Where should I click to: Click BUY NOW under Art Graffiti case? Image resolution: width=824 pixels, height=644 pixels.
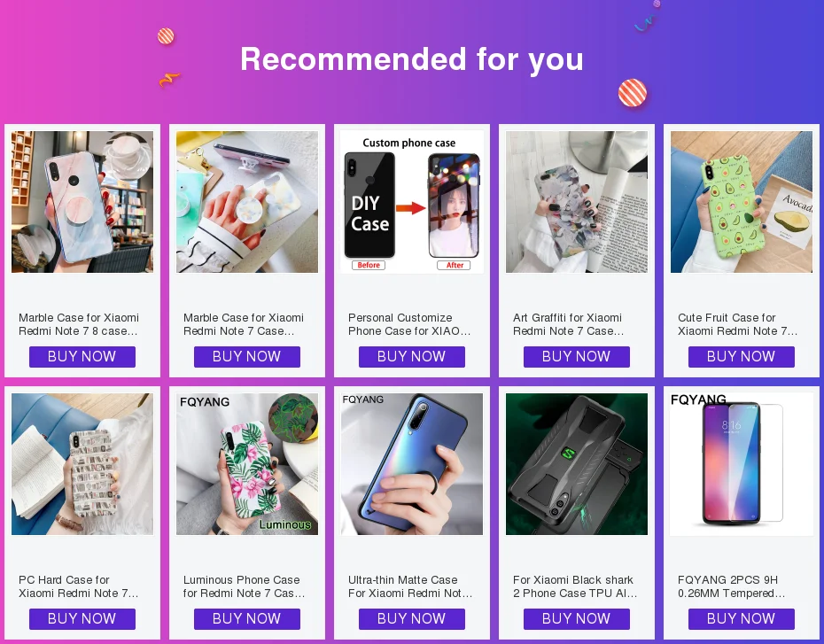point(577,357)
